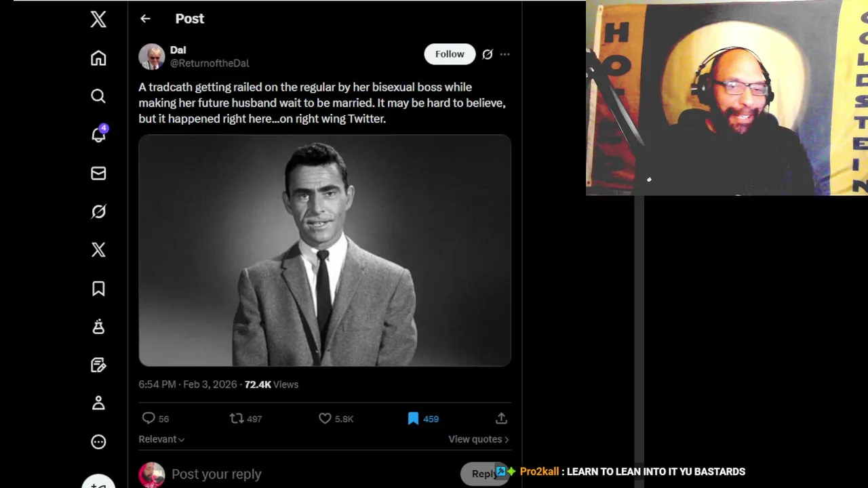Open the Home feed icon
Image resolution: width=868 pixels, height=488 pixels.
click(98, 58)
